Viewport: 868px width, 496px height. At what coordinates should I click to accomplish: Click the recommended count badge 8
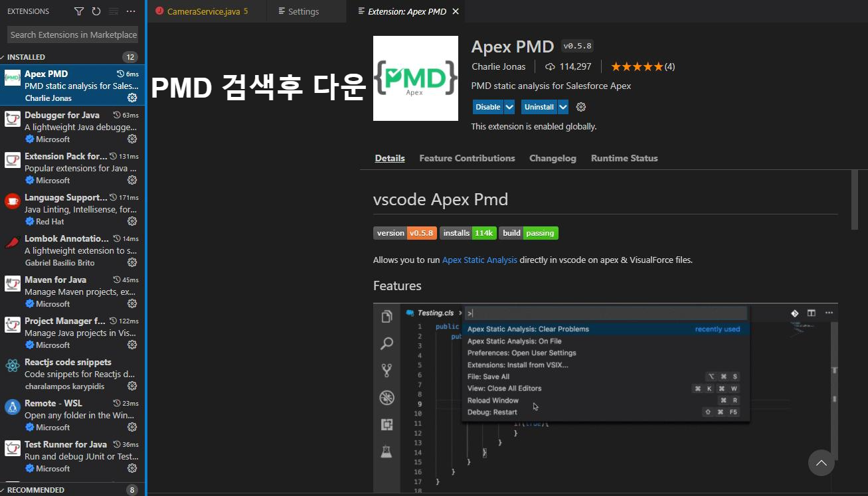132,490
